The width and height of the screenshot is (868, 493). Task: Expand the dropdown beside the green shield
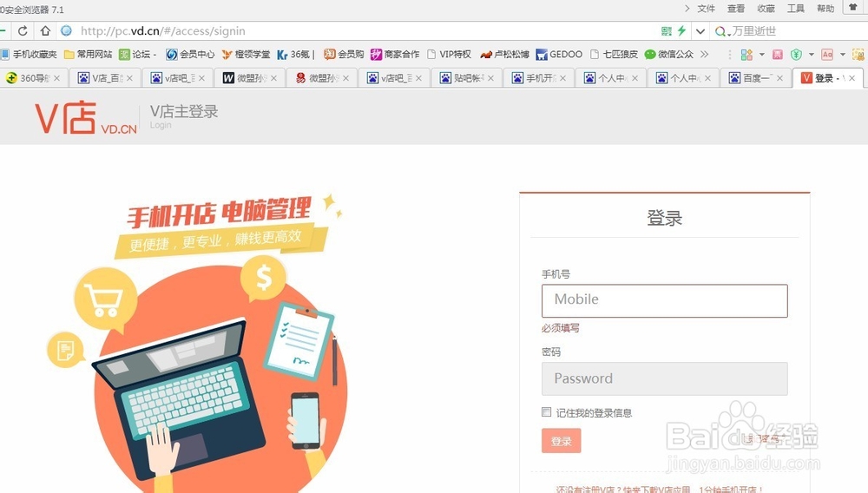point(812,54)
